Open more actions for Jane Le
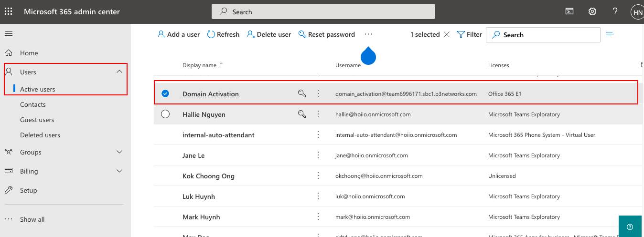 tap(318, 155)
